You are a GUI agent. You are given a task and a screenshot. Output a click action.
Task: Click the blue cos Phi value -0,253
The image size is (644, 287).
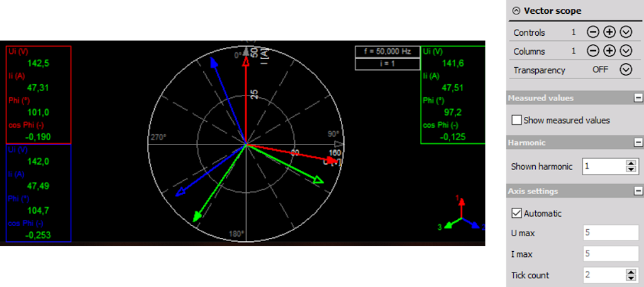pos(38,236)
